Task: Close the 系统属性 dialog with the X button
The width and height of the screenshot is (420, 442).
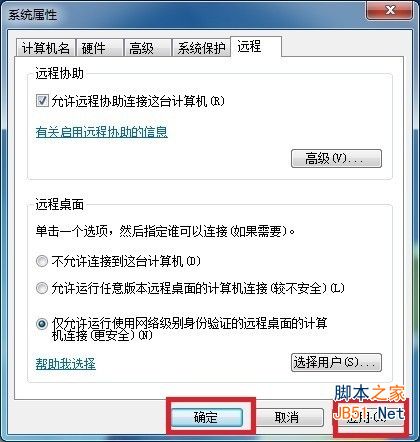Action: (389, 10)
